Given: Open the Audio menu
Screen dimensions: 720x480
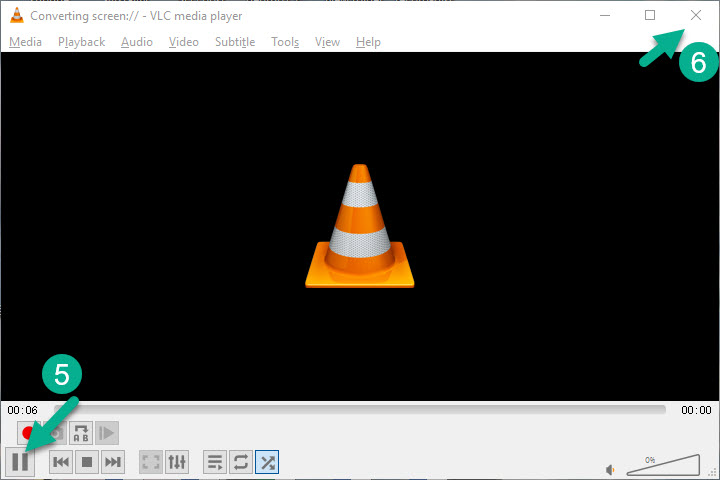Looking at the screenshot, I should (x=137, y=42).
